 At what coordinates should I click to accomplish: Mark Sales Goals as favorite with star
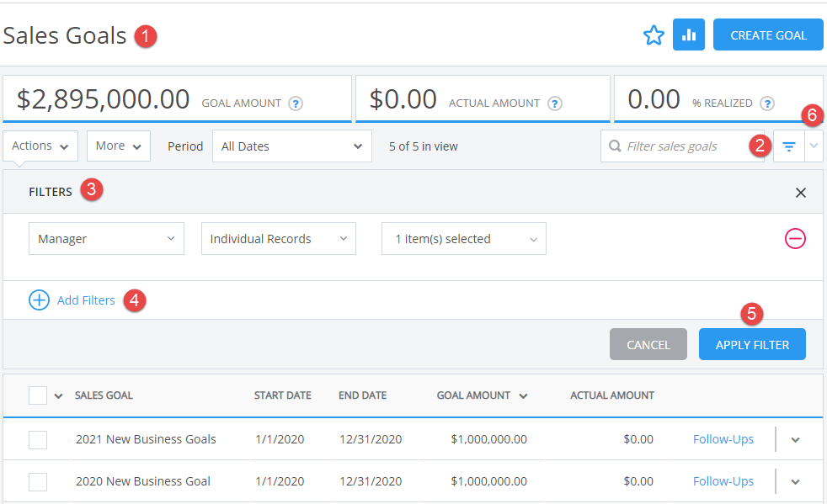(x=654, y=35)
